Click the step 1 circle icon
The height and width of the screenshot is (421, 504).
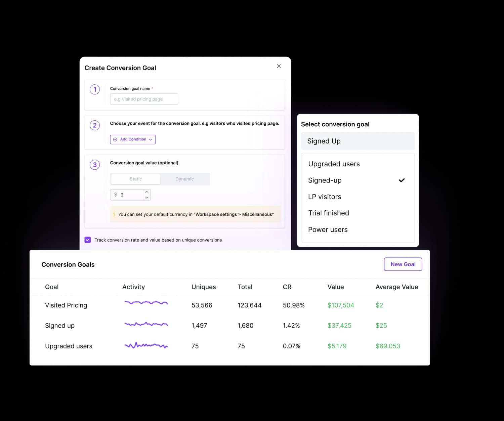click(95, 89)
